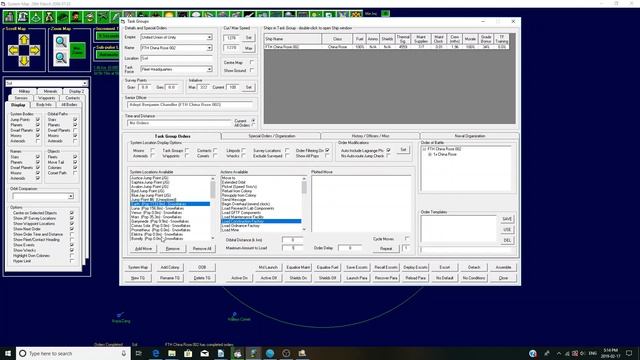The image size is (640, 360).
Task: Open the Windows notification center icon
Action: pyautogui.click(x=629, y=353)
